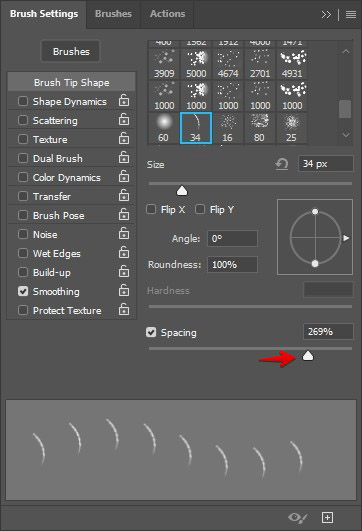Toggle the Build-up lock icon
This screenshot has width=362, height=531.
124,271
